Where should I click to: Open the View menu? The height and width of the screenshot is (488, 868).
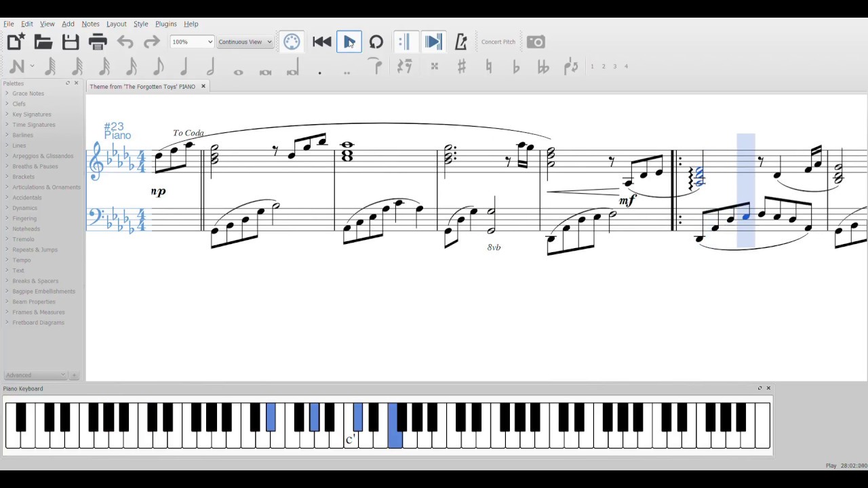pos(47,24)
